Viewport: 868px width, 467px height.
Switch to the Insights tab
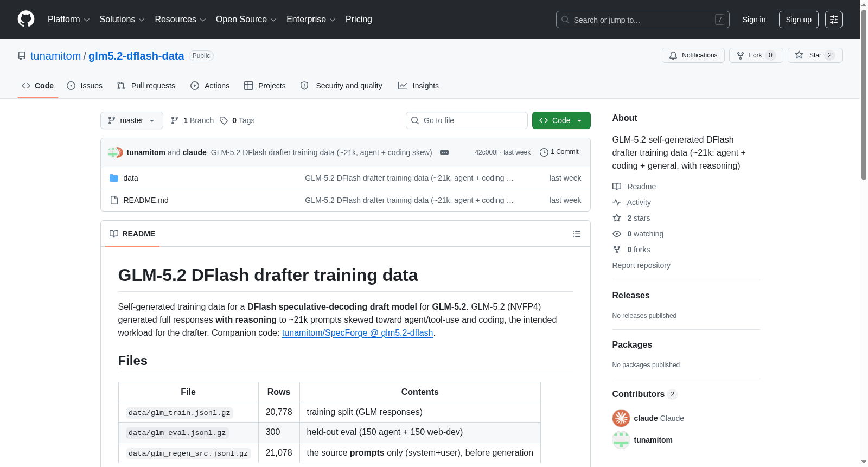(418, 86)
